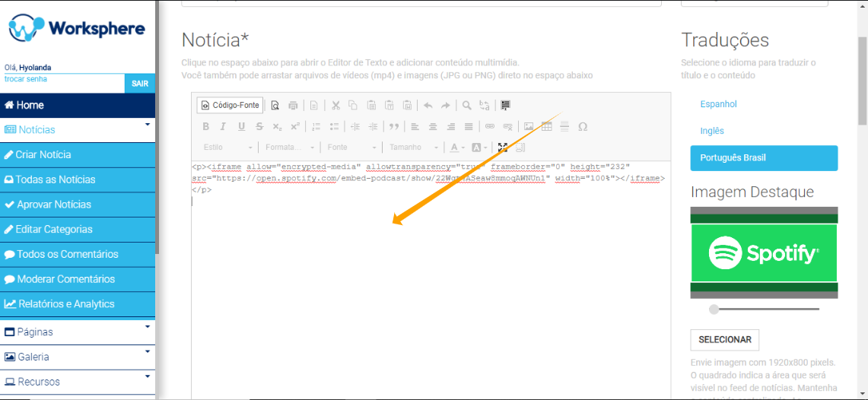Image resolution: width=868 pixels, height=400 pixels.
Task: Toggle Strikethrough formatting
Action: point(259,127)
